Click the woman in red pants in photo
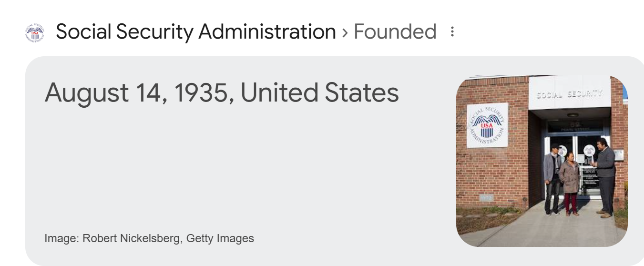Image resolution: width=644 pixels, height=266 pixels. (x=570, y=184)
